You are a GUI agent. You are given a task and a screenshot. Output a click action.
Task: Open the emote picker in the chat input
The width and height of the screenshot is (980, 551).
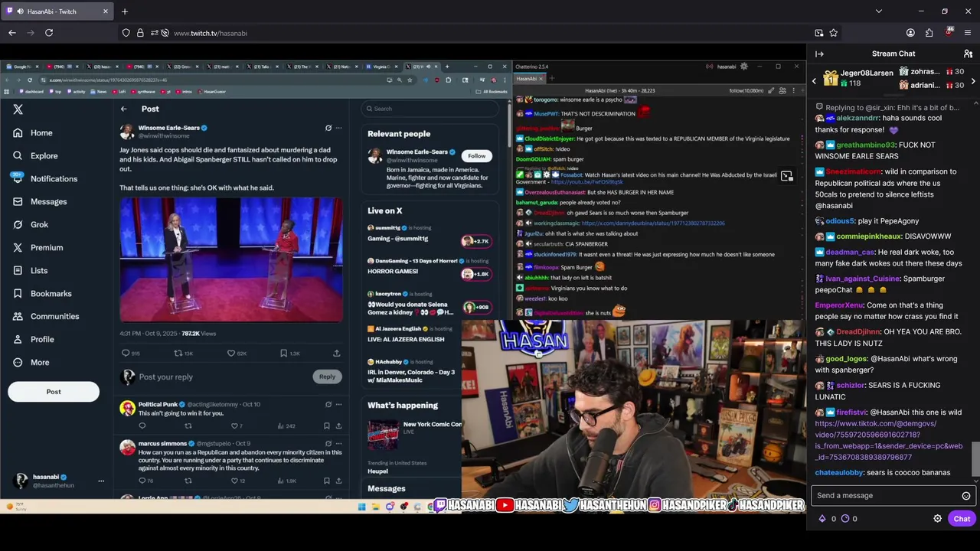[x=966, y=496]
